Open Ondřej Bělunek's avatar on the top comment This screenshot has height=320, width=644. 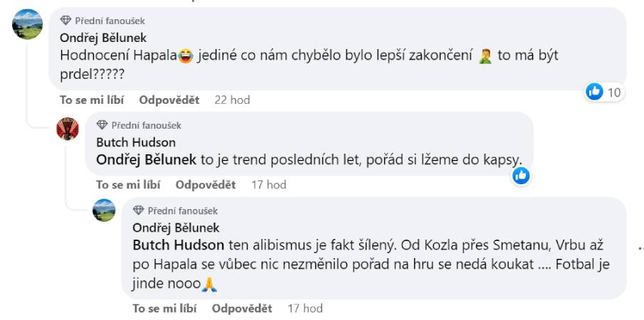click(x=28, y=25)
